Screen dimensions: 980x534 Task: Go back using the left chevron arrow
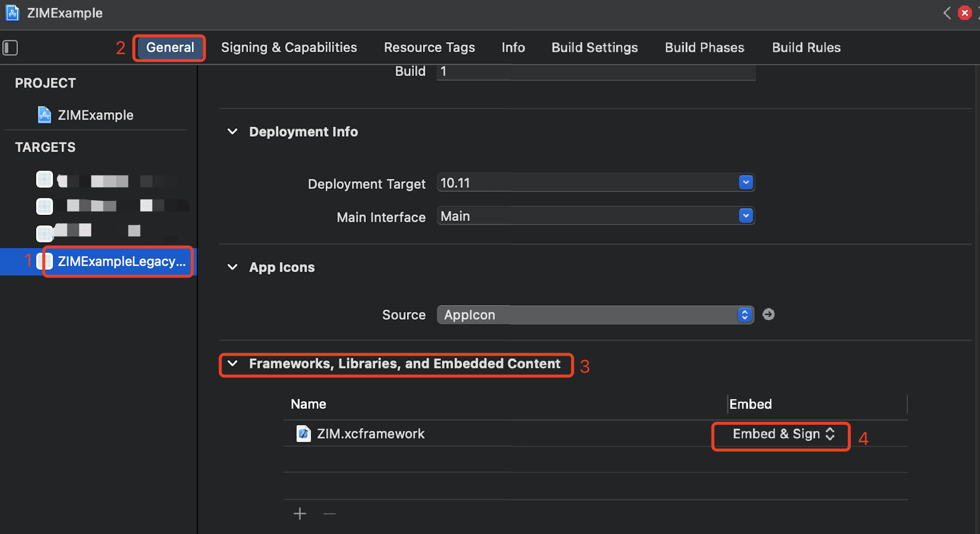946,13
